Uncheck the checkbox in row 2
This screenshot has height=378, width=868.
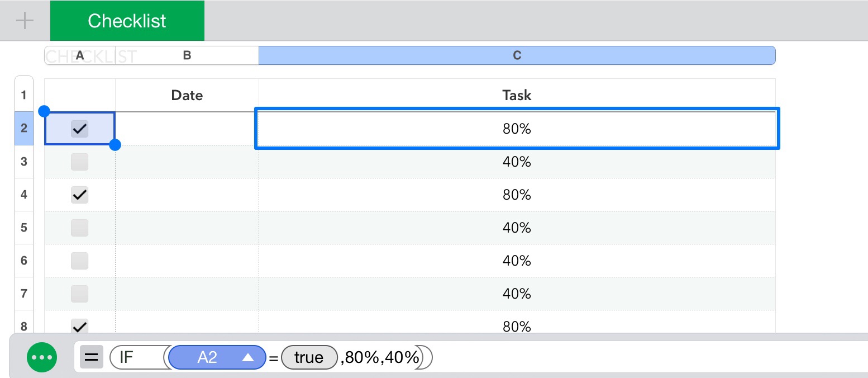point(80,129)
